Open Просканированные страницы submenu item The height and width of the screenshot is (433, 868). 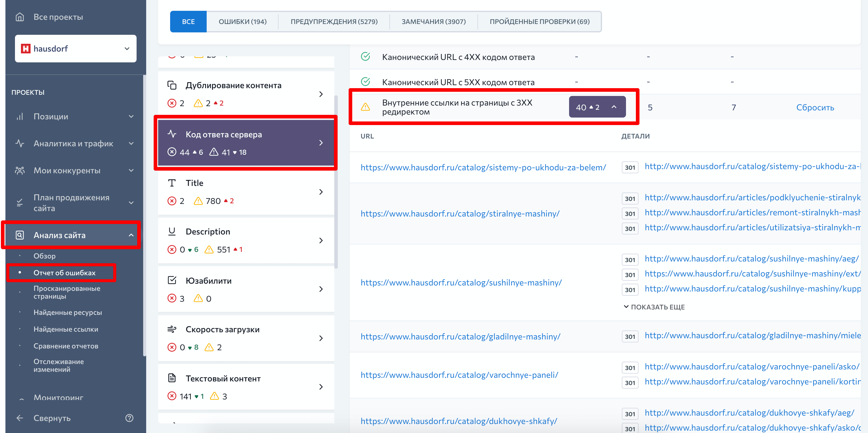coord(67,292)
